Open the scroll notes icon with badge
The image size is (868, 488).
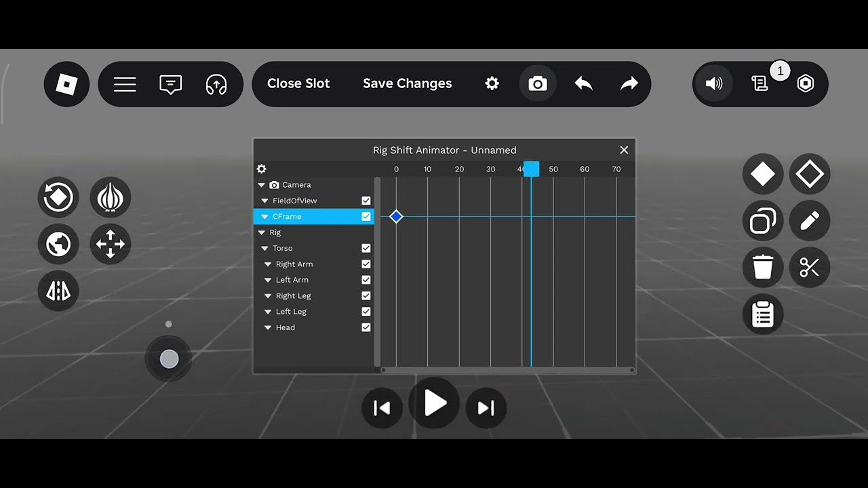click(x=760, y=83)
